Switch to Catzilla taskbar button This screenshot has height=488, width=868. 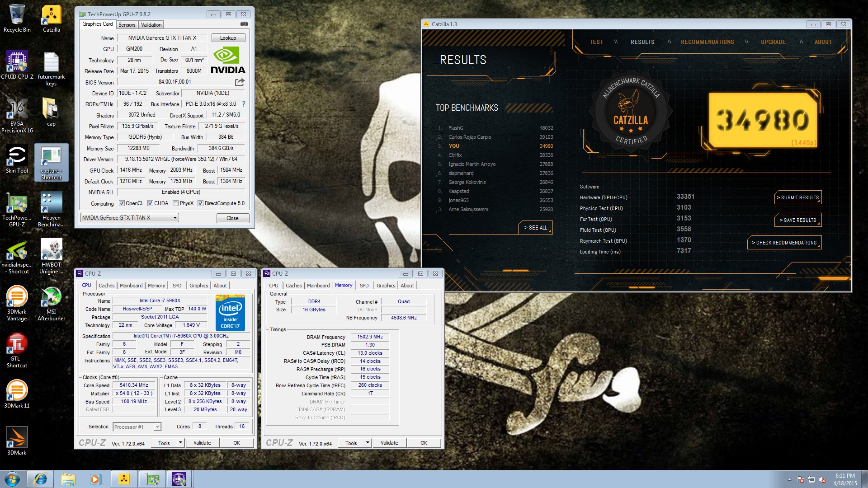point(124,479)
